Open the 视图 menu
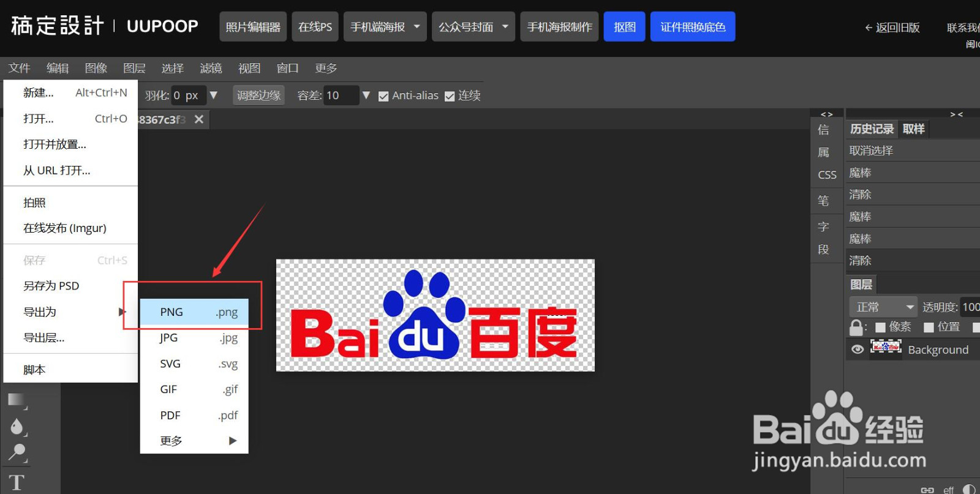980x494 pixels. [249, 68]
